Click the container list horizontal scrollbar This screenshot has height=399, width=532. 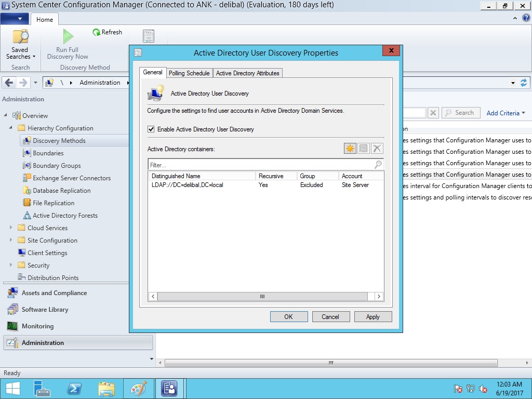262,297
